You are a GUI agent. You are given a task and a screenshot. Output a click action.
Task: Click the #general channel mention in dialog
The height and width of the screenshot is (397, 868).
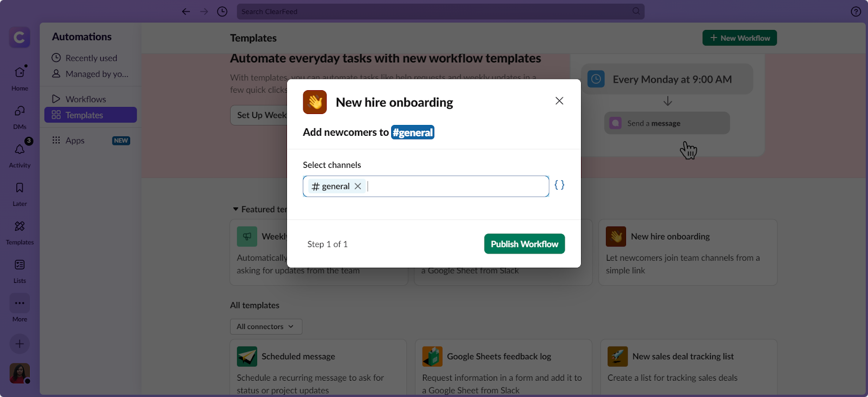pyautogui.click(x=413, y=133)
